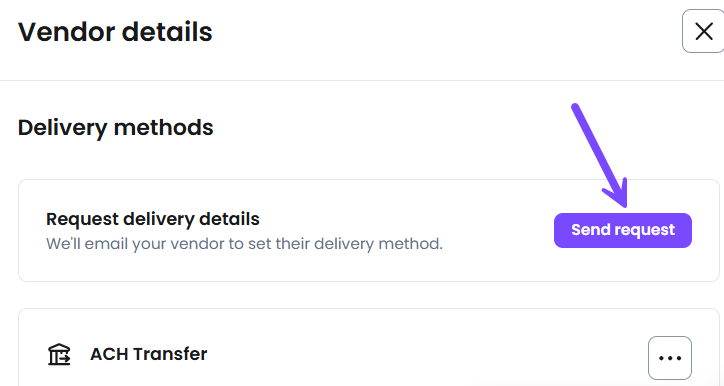The height and width of the screenshot is (386, 724).
Task: Click the Delivery methods section heading
Action: point(115,128)
